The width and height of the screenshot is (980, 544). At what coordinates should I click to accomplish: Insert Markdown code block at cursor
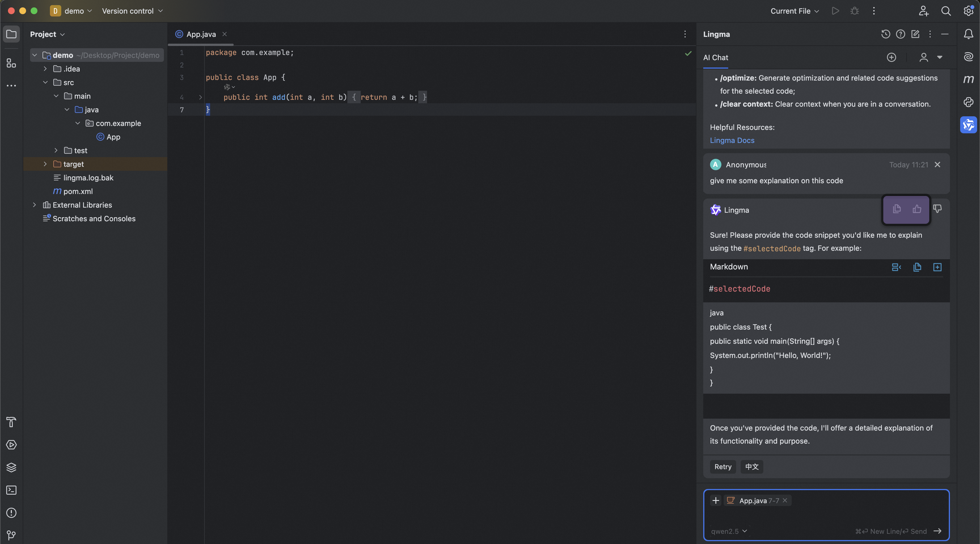(x=896, y=267)
